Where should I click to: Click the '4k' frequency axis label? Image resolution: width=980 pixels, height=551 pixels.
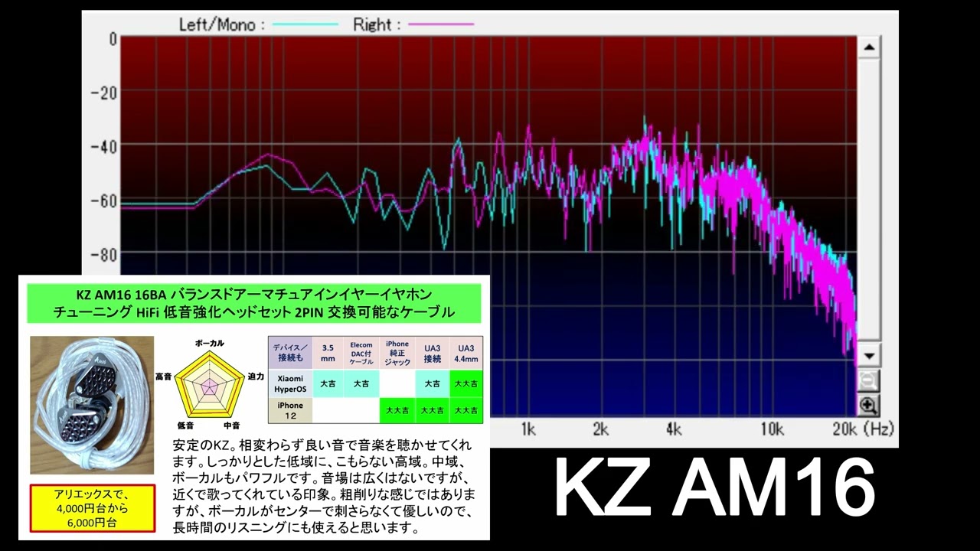pyautogui.click(x=674, y=429)
